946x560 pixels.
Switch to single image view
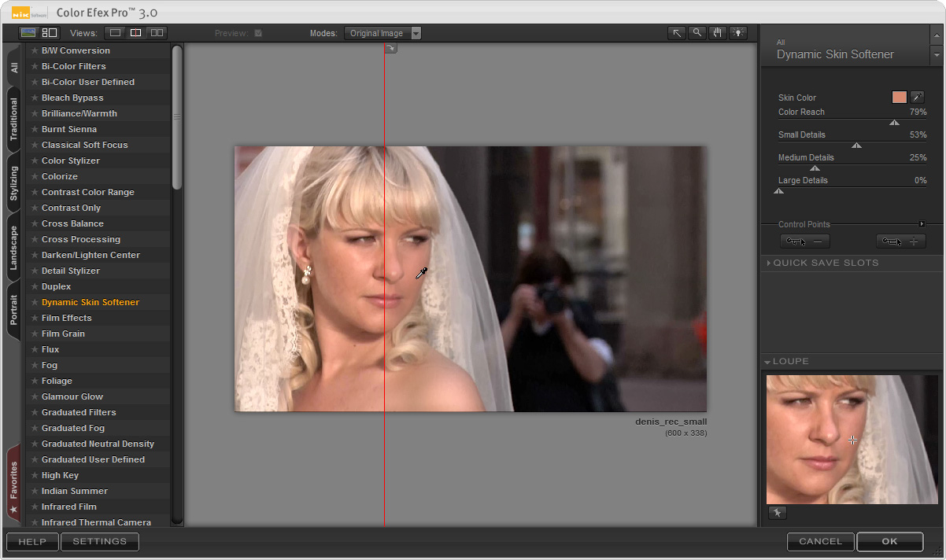tap(116, 33)
